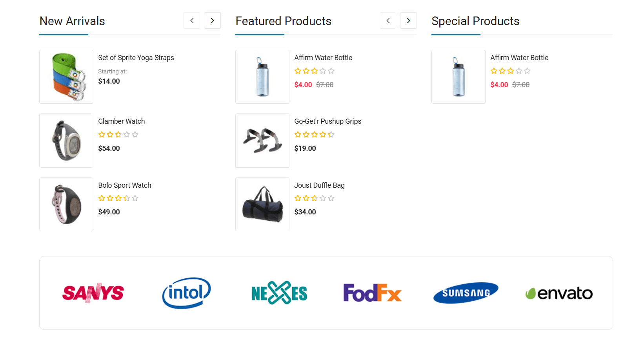Image resolution: width=644 pixels, height=344 pixels.
Task: Click the Joust Duffle Bag title
Action: [x=319, y=185]
